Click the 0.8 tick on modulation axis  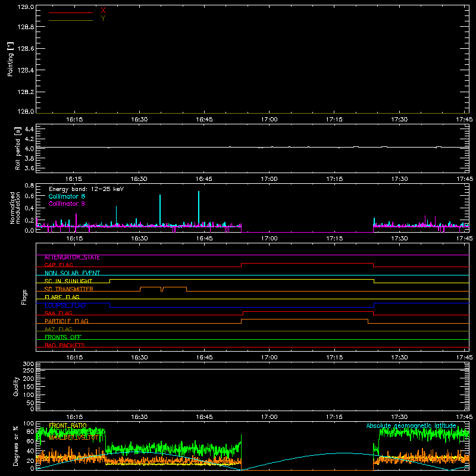pos(29,185)
